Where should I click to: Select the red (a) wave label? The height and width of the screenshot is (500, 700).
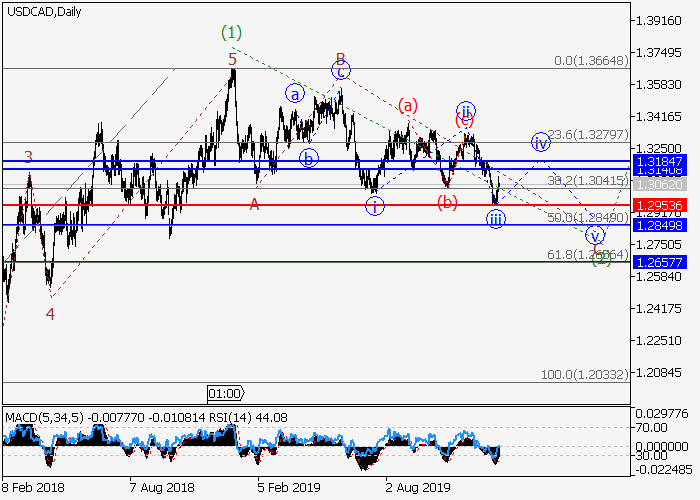pos(407,104)
